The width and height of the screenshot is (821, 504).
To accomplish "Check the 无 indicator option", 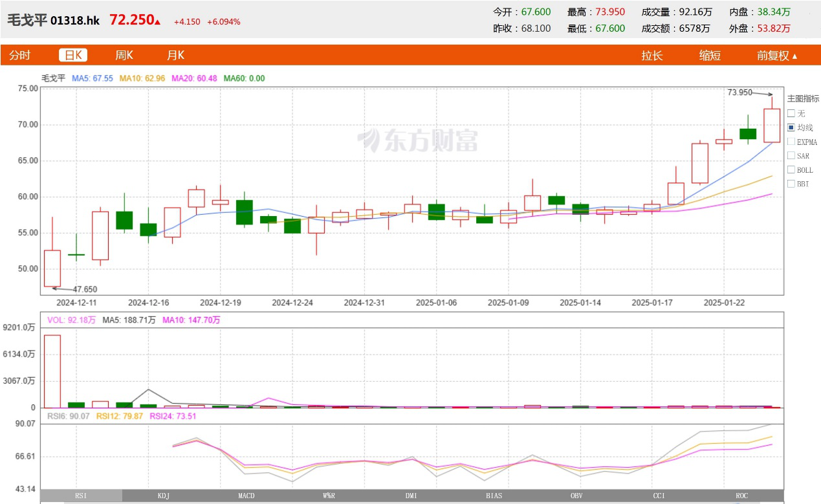I will pos(791,113).
